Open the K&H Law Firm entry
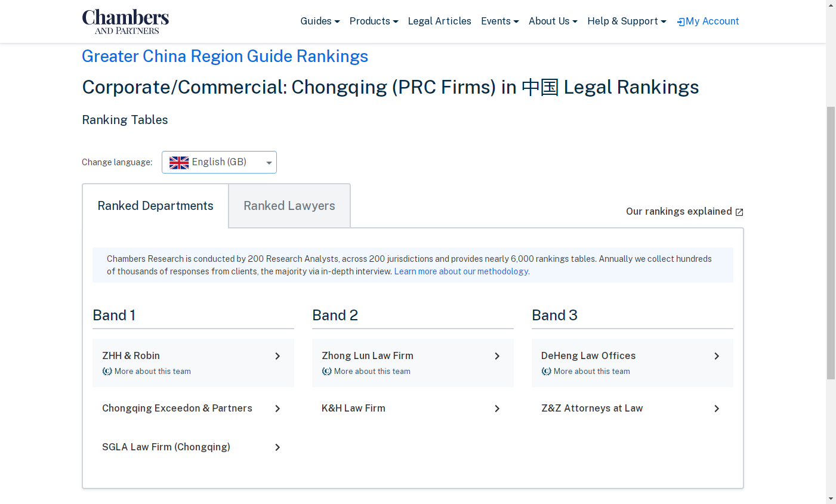The width and height of the screenshot is (836, 504). pyautogui.click(x=413, y=409)
